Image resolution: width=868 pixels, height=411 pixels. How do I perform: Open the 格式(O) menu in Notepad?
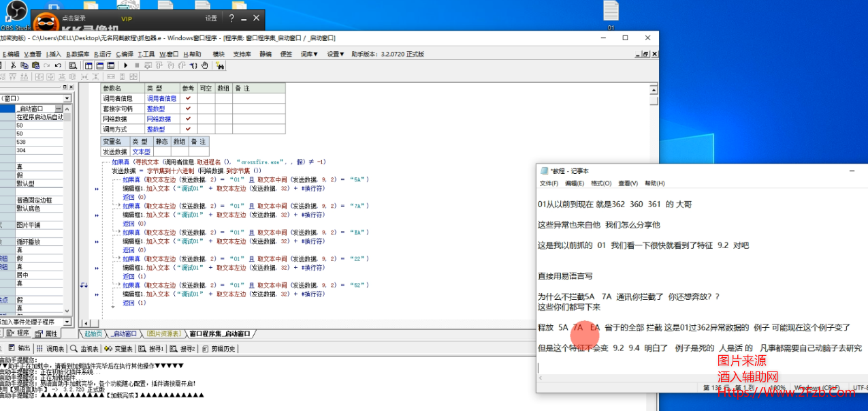[x=601, y=183]
